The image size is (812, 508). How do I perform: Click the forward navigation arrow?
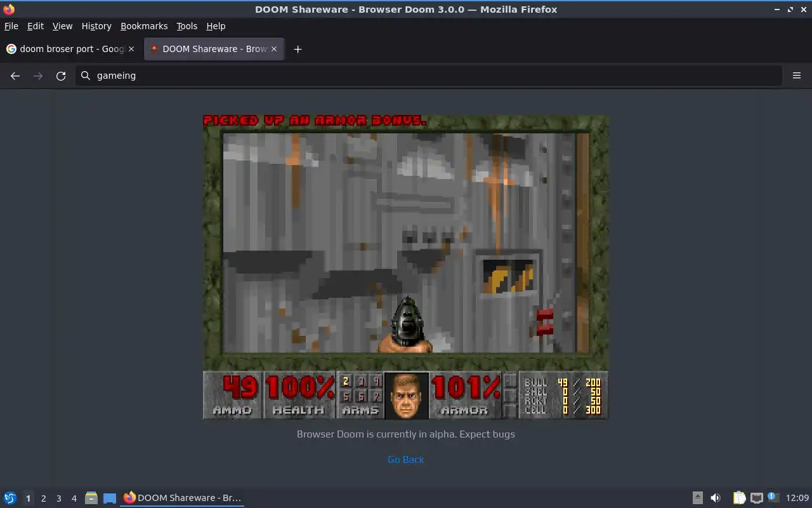tap(38, 76)
